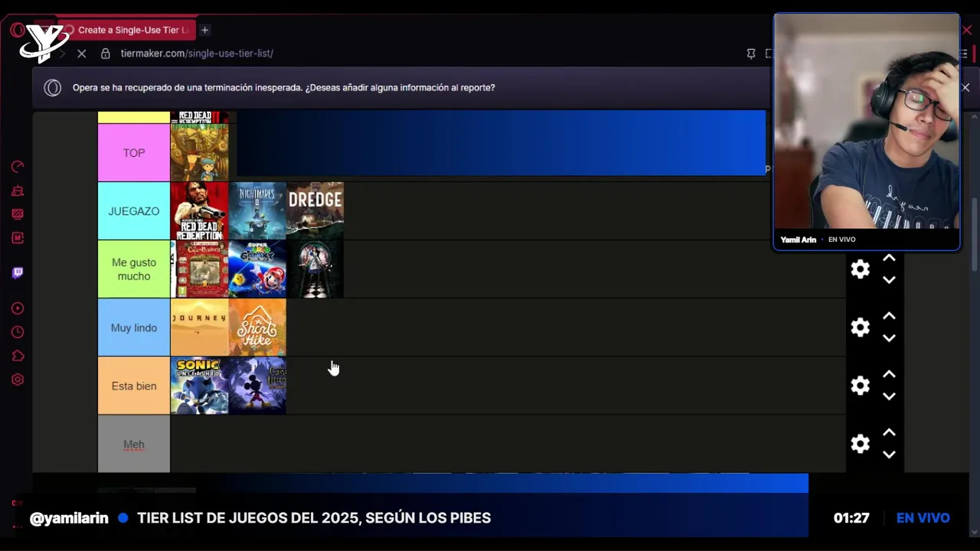Click the green Me gusto mucho label
The height and width of the screenshot is (551, 980).
coord(134,269)
